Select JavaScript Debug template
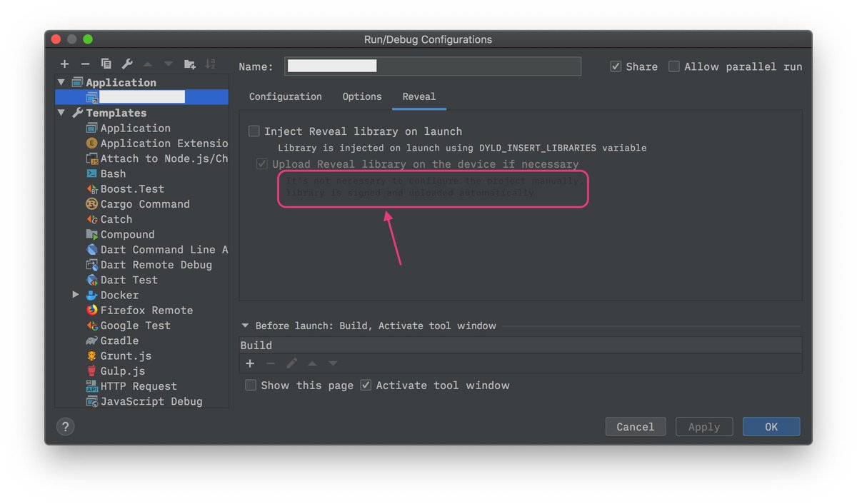857x504 pixels. [x=151, y=401]
